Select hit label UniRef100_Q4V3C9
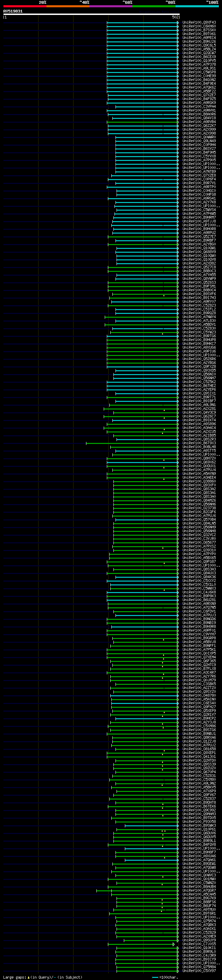 pos(199,412)
